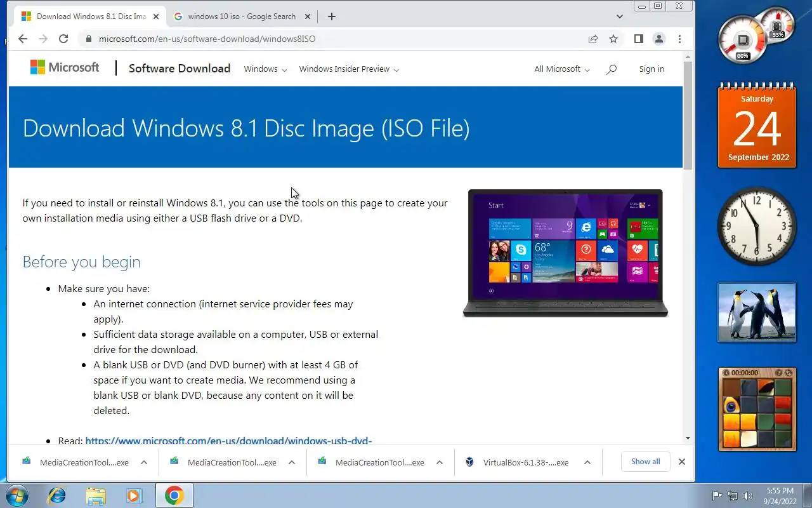This screenshot has width=812, height=508.
Task: Expand Windows Insider Preview menu
Action: tap(349, 69)
